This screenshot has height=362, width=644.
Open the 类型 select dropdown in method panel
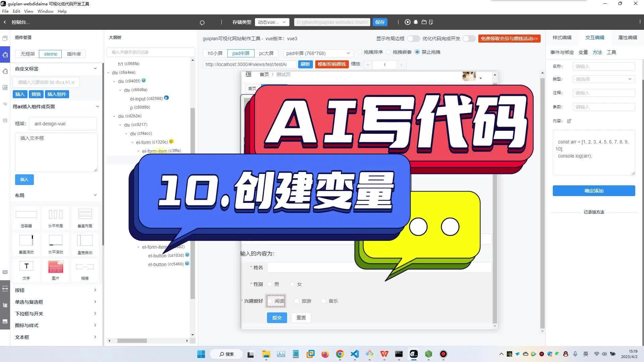[x=604, y=79]
